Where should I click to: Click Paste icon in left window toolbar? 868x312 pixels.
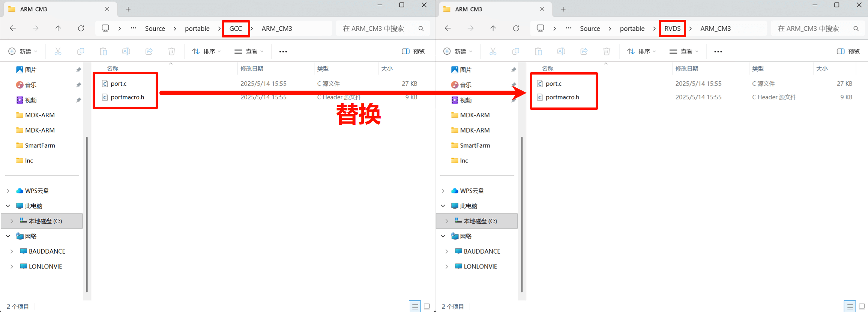pyautogui.click(x=104, y=51)
